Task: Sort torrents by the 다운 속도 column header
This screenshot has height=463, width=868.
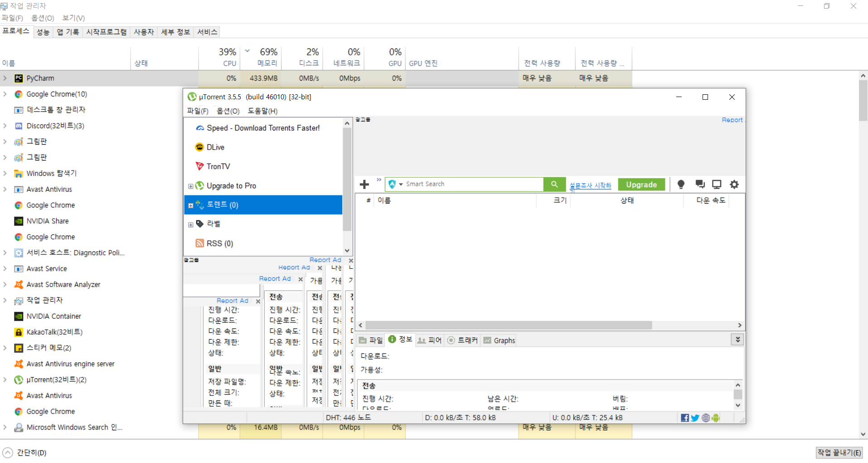Action: [x=711, y=200]
